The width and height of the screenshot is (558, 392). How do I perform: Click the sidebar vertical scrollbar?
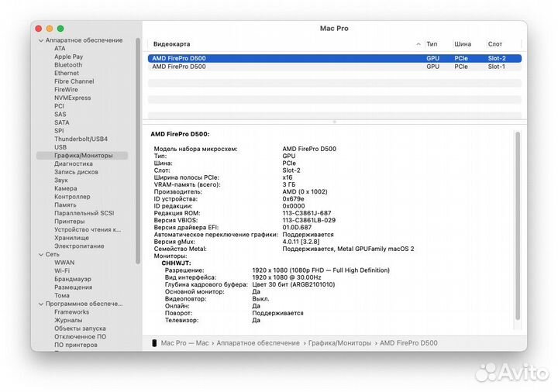(138, 151)
